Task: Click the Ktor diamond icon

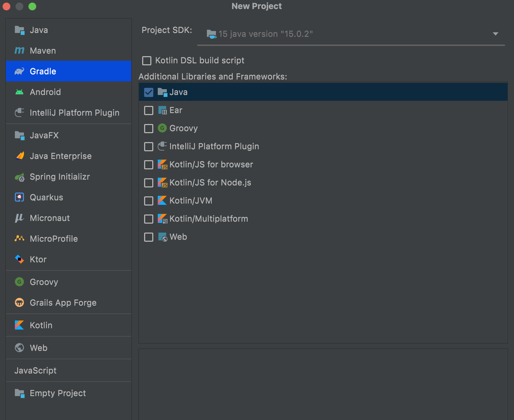Action: click(x=19, y=259)
